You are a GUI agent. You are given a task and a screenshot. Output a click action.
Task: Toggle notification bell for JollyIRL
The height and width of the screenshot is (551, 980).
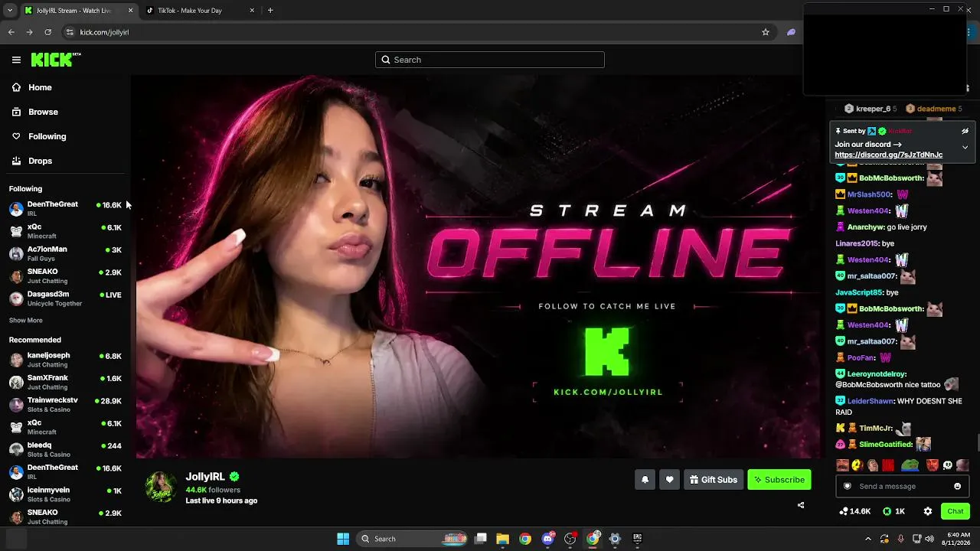coord(645,480)
